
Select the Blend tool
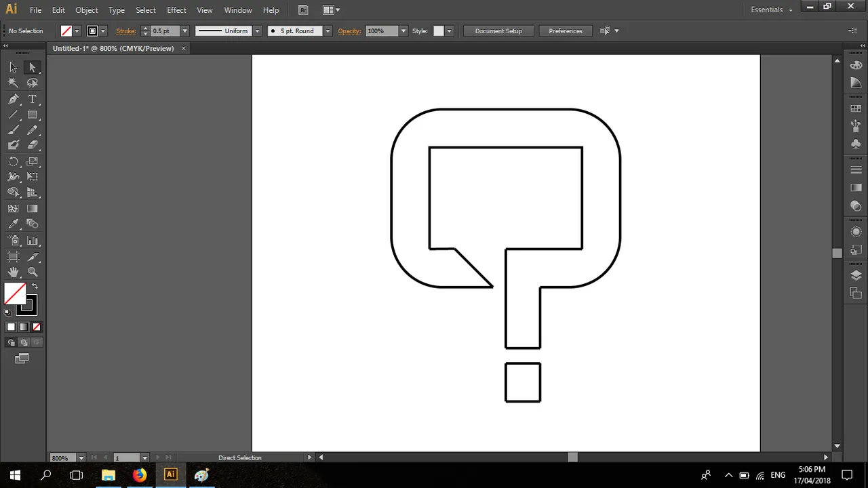pos(32,224)
